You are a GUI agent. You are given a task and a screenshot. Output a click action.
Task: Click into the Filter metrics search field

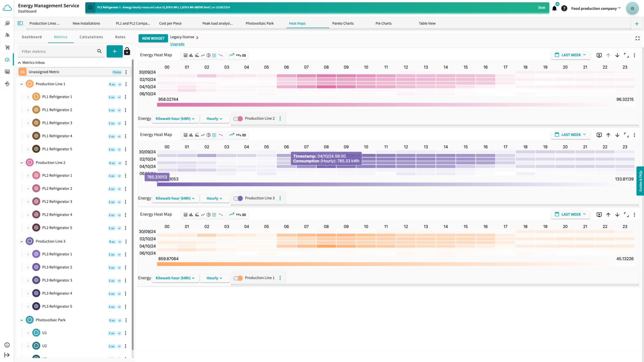click(x=57, y=52)
